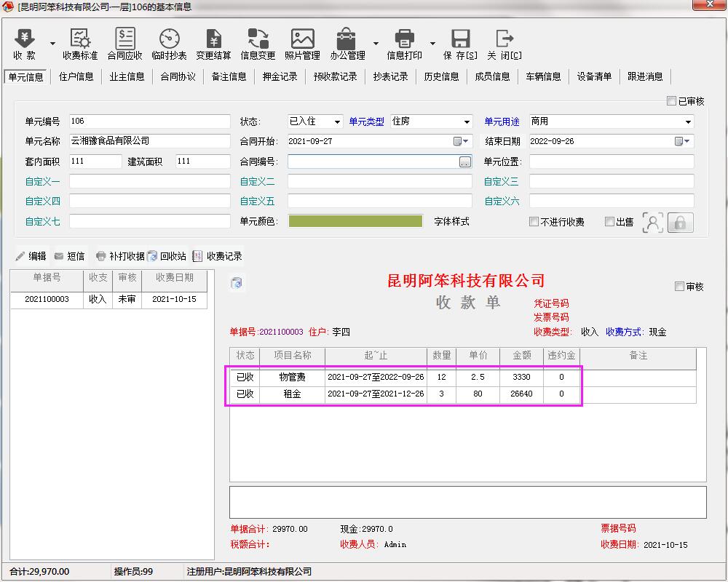Click the 关闭[C] exit icon

point(505,44)
